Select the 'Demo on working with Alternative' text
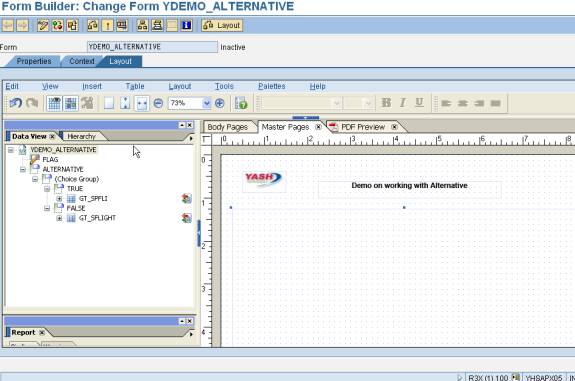 (x=409, y=186)
